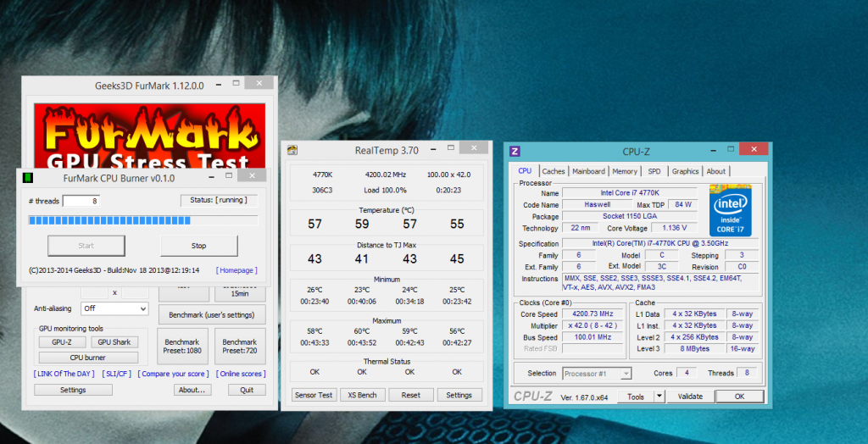Click the threads number input field
This screenshot has height=444, width=868.
tap(81, 201)
